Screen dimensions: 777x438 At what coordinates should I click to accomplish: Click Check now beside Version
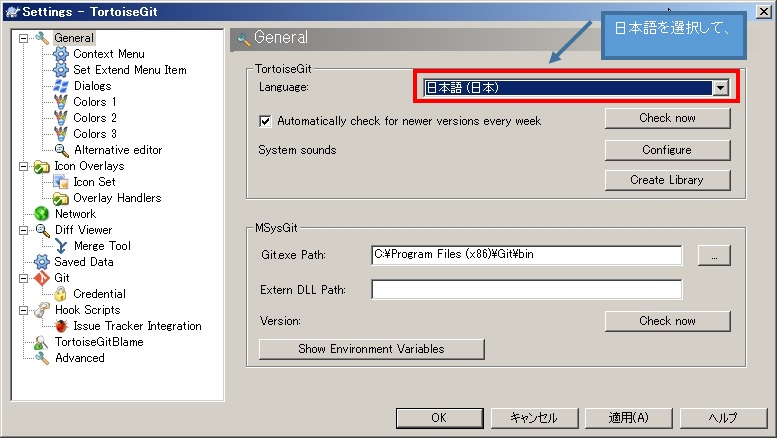667,321
